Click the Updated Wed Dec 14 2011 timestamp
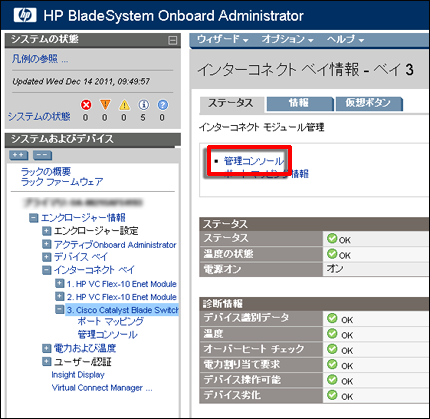 [81, 81]
